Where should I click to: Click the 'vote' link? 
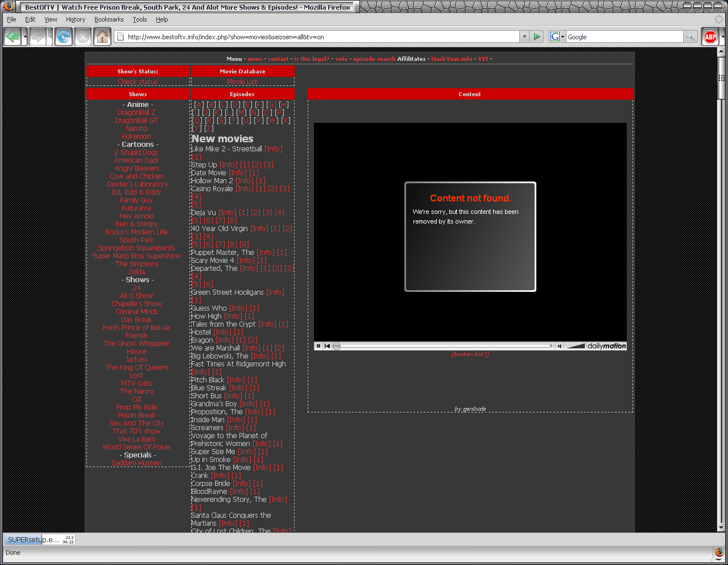pos(341,59)
